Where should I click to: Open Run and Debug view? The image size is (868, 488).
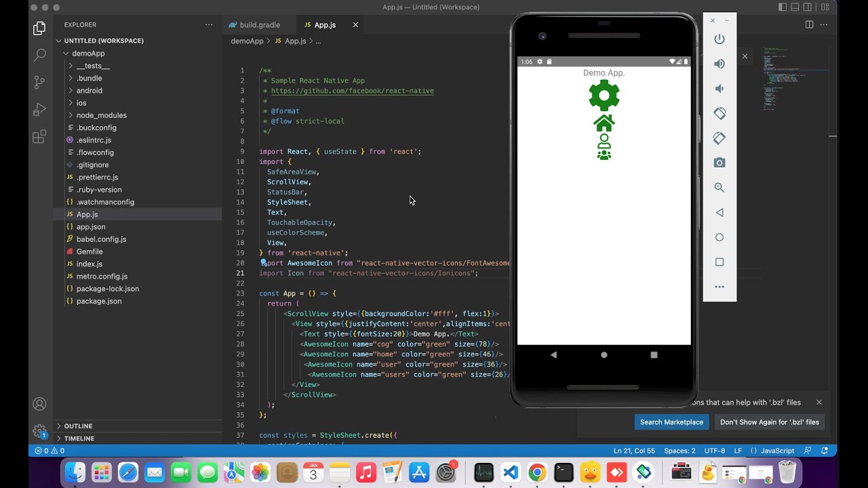(x=39, y=110)
